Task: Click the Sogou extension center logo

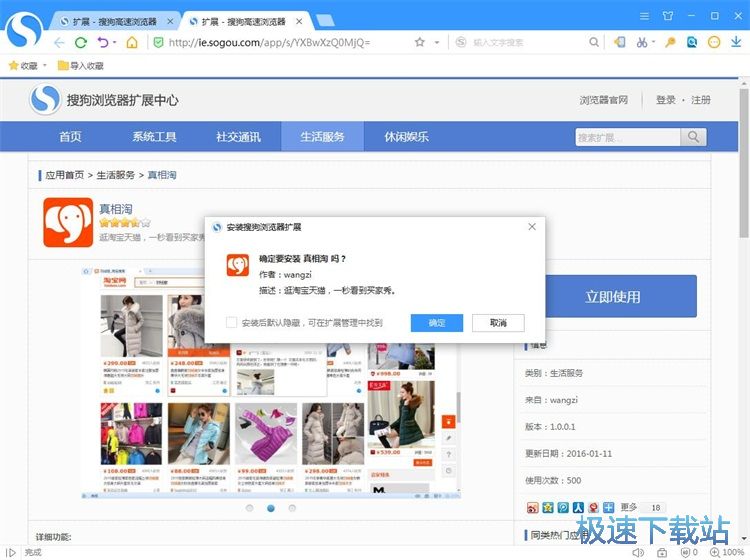Action: tap(45, 99)
